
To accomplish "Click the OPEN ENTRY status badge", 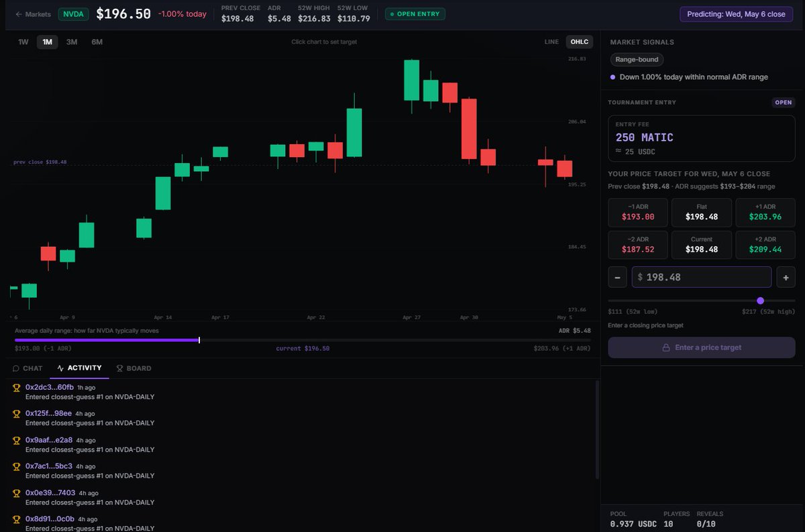I will click(x=415, y=14).
